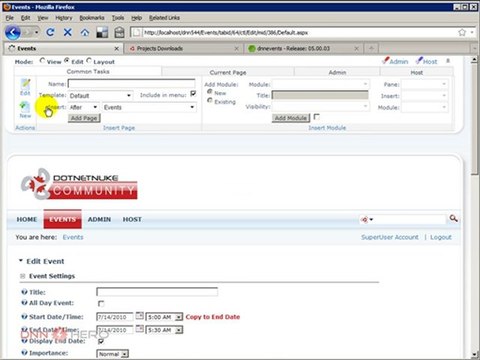Open the Events page position dropdown
Image resolution: width=480 pixels, height=360 pixels.
149,107
